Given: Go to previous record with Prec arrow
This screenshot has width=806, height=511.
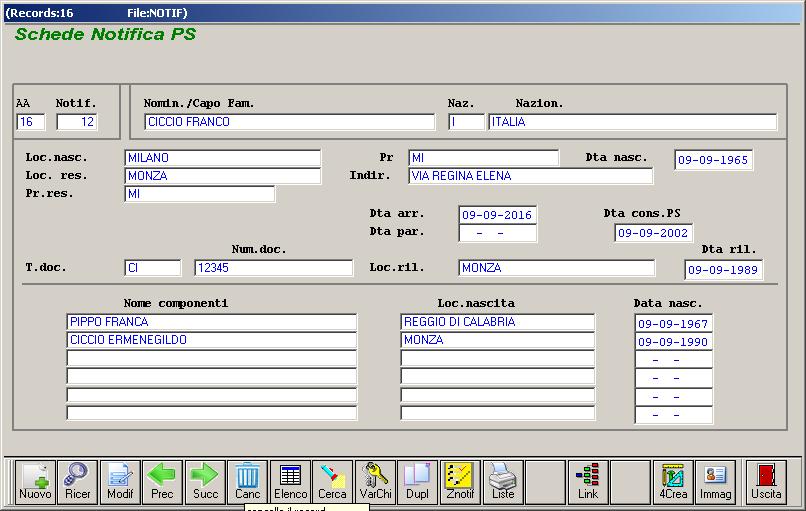Looking at the screenshot, I should (162, 481).
